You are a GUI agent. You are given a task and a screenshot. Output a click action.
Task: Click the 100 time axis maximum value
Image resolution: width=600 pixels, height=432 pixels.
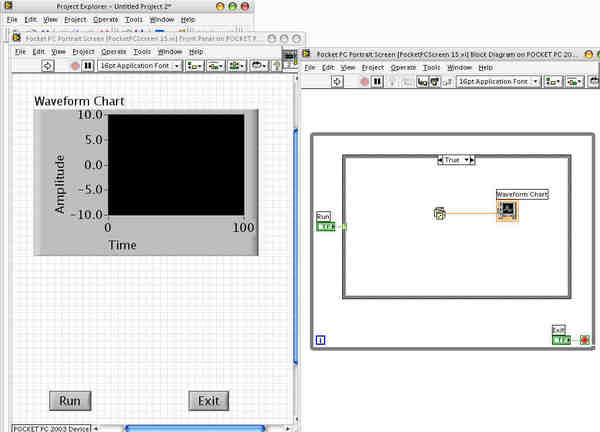coord(243,228)
